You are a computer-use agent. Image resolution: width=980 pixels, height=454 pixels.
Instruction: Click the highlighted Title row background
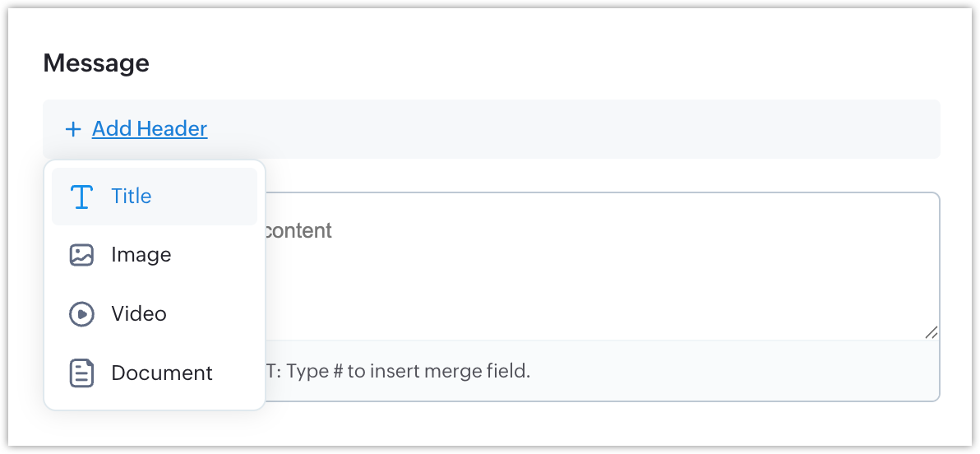[x=214, y=197]
